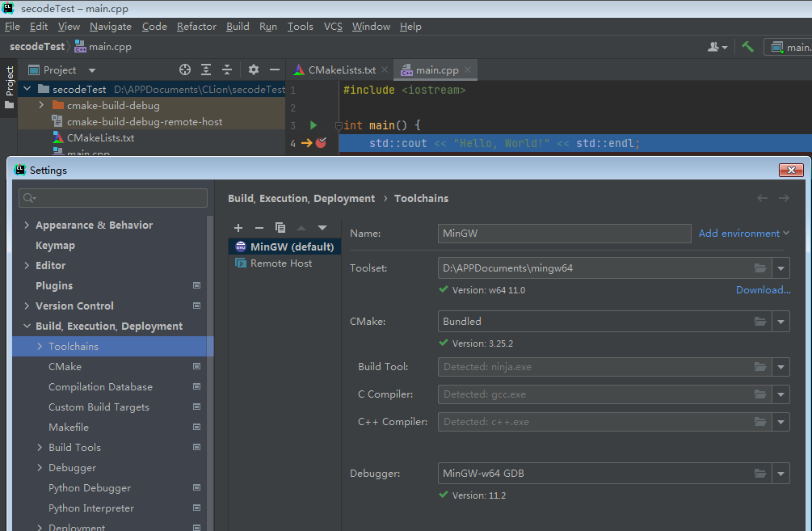Viewport: 812px width, 531px height.
Task: Open the Navigate menu
Action: click(x=111, y=27)
